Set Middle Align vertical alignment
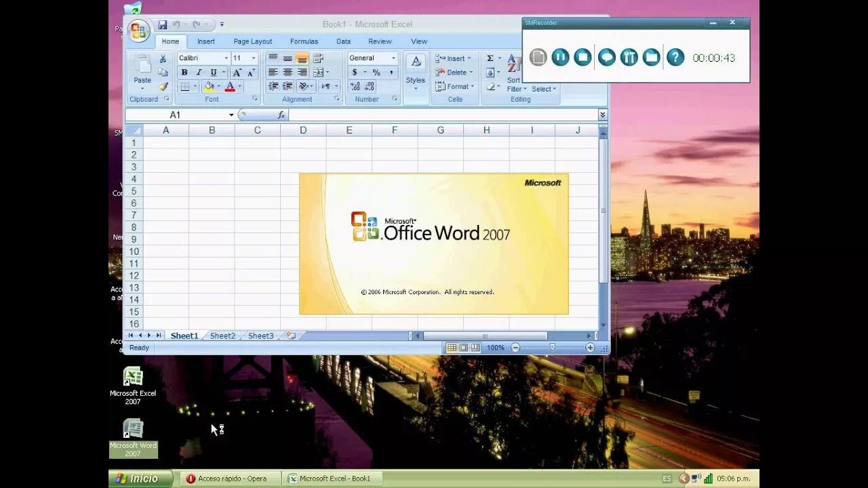 [x=288, y=58]
